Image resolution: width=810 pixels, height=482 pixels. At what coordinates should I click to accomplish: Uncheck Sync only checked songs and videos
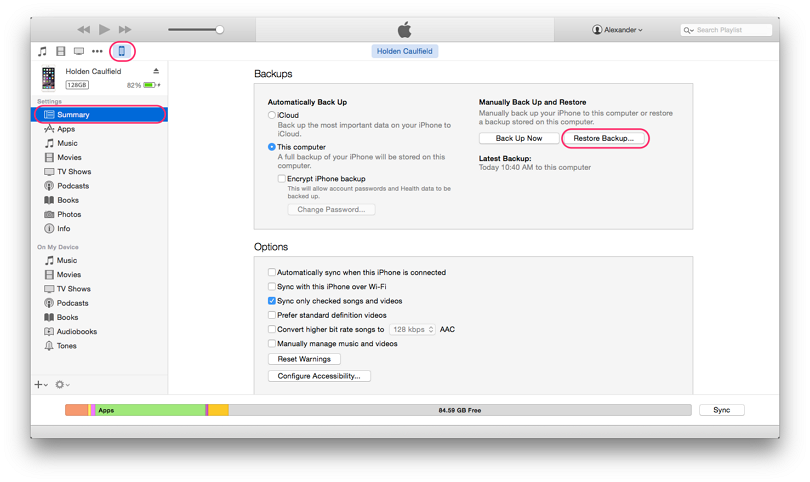point(272,301)
